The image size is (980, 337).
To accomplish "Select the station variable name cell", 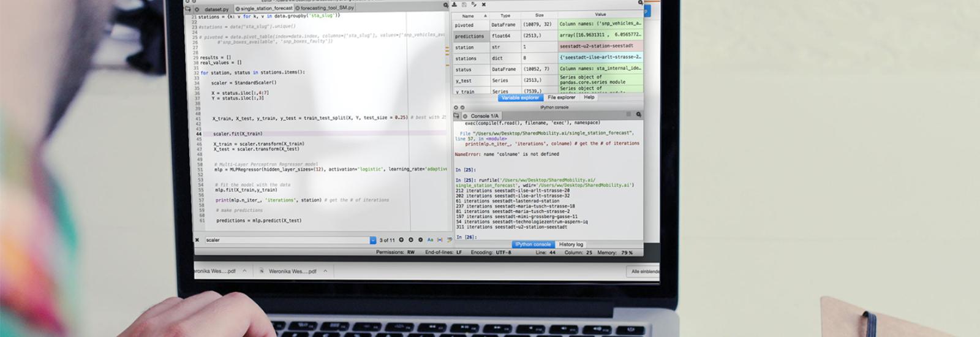I will point(470,47).
